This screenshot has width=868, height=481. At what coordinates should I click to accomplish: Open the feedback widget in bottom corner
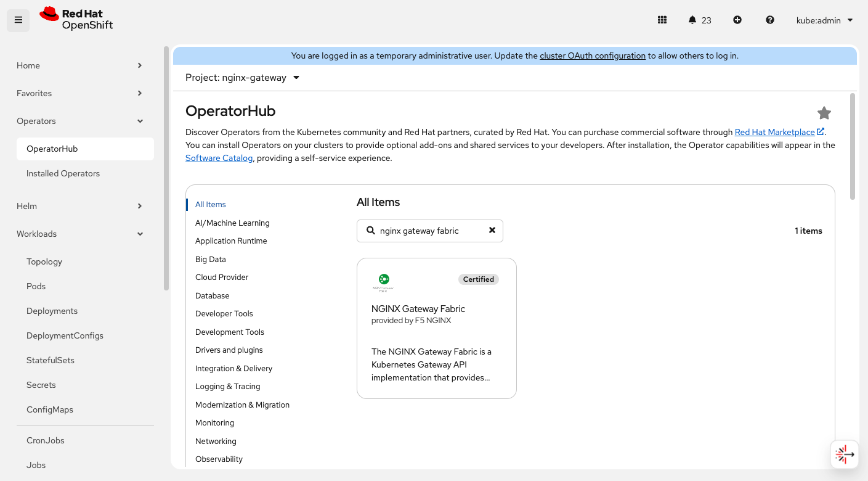845,454
